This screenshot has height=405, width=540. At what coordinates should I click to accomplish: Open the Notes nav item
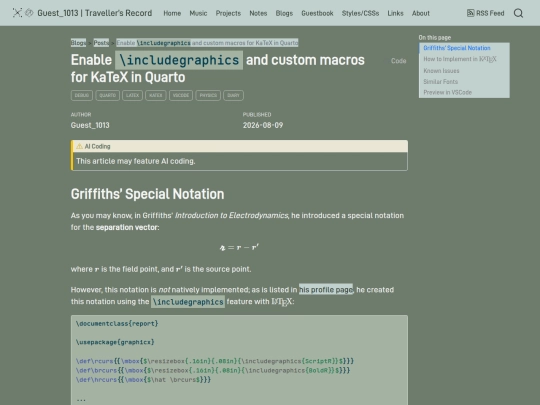[258, 13]
